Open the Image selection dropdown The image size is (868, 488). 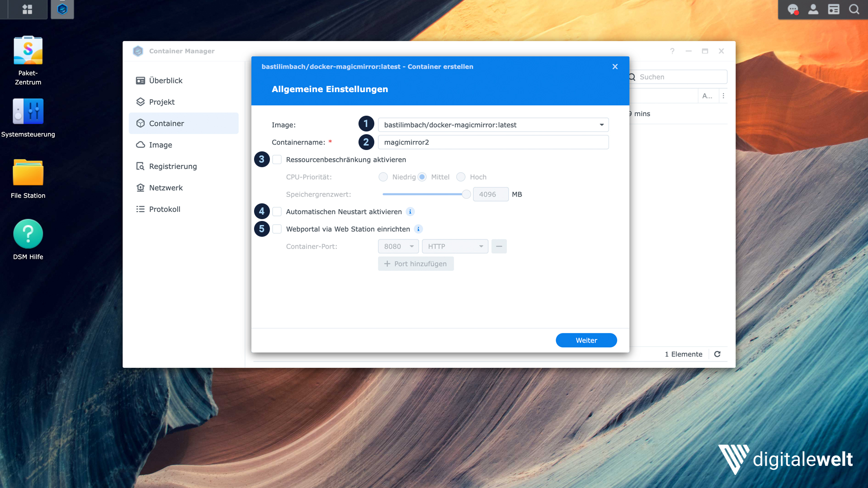tap(602, 125)
